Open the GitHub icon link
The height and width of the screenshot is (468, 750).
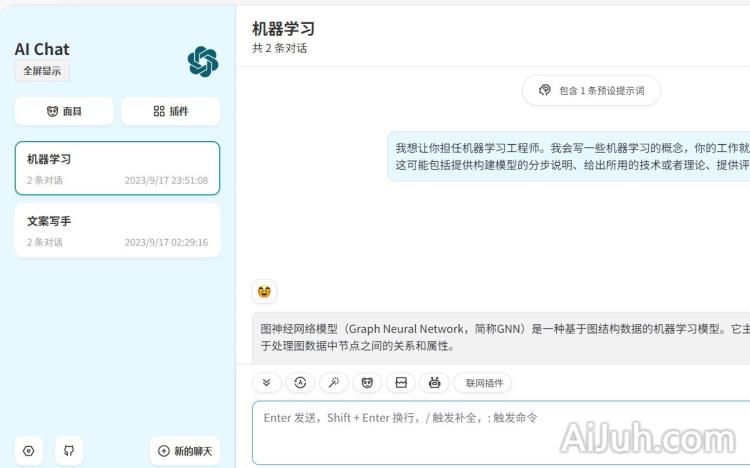coord(69,451)
